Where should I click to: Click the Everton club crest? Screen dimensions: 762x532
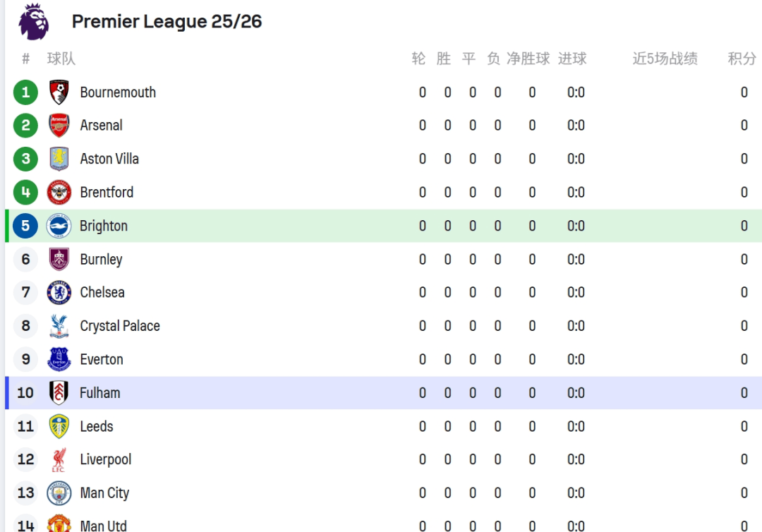(x=59, y=359)
